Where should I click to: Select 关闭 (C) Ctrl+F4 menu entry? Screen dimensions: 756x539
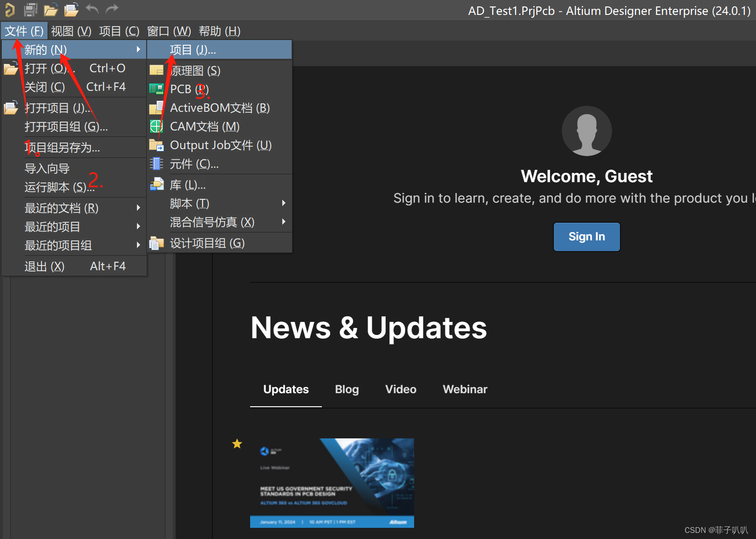coord(74,87)
